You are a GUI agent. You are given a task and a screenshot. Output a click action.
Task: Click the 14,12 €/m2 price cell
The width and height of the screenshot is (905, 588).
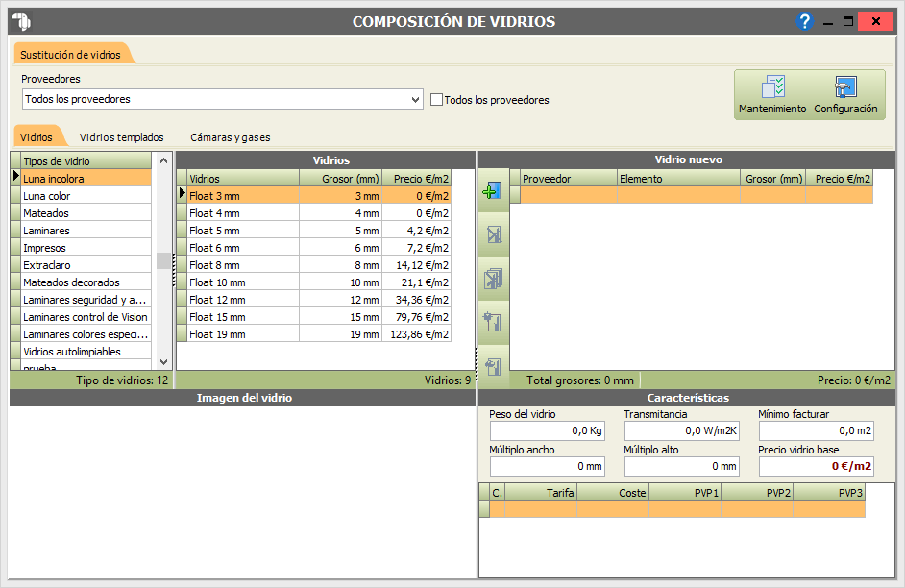pyautogui.click(x=416, y=265)
